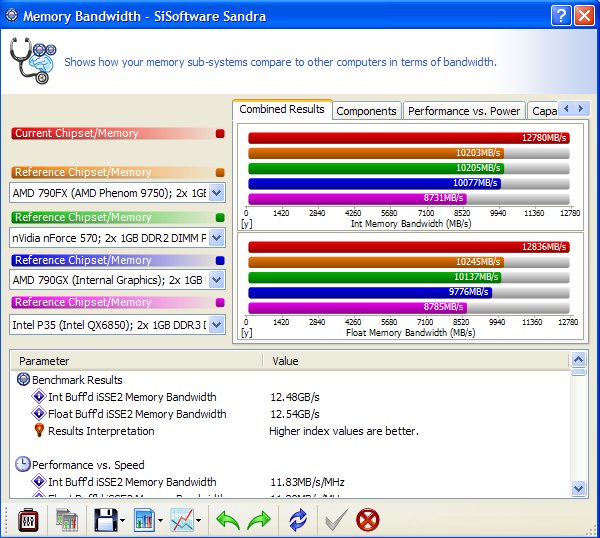Click the magenta 8731MB/s bar

coord(357,198)
